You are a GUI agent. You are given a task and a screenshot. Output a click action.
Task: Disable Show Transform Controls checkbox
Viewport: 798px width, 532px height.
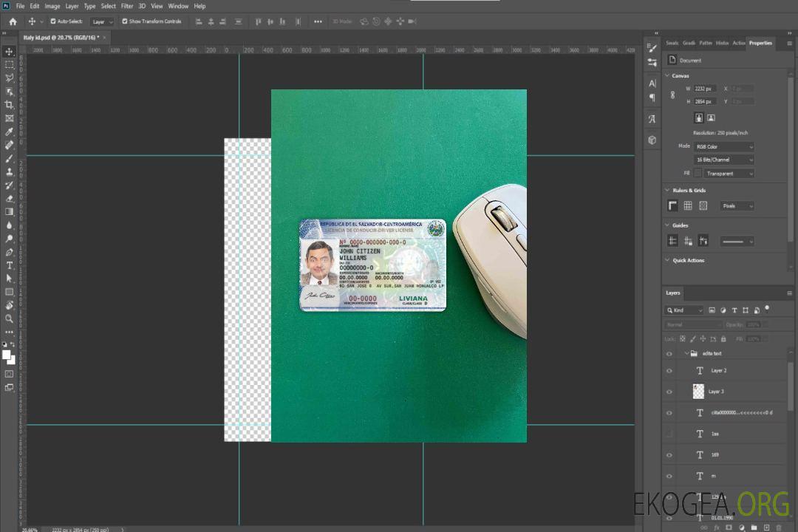pyautogui.click(x=125, y=21)
